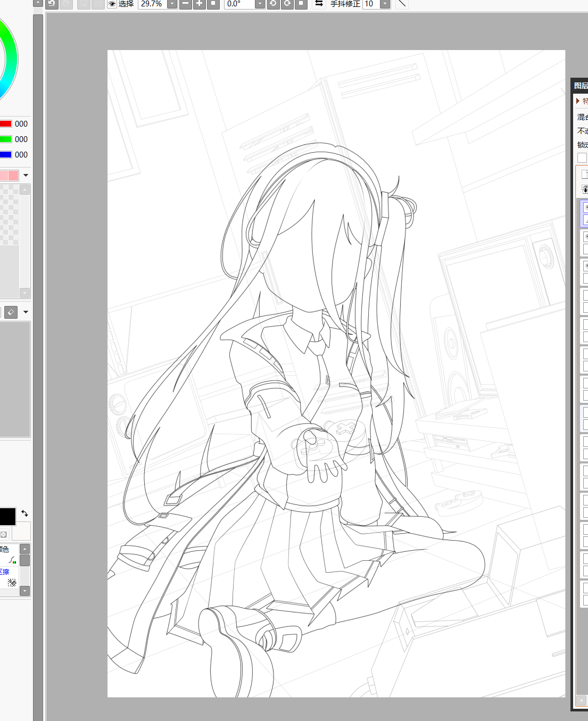Click the lock checkbox in layer panel

tap(582, 158)
